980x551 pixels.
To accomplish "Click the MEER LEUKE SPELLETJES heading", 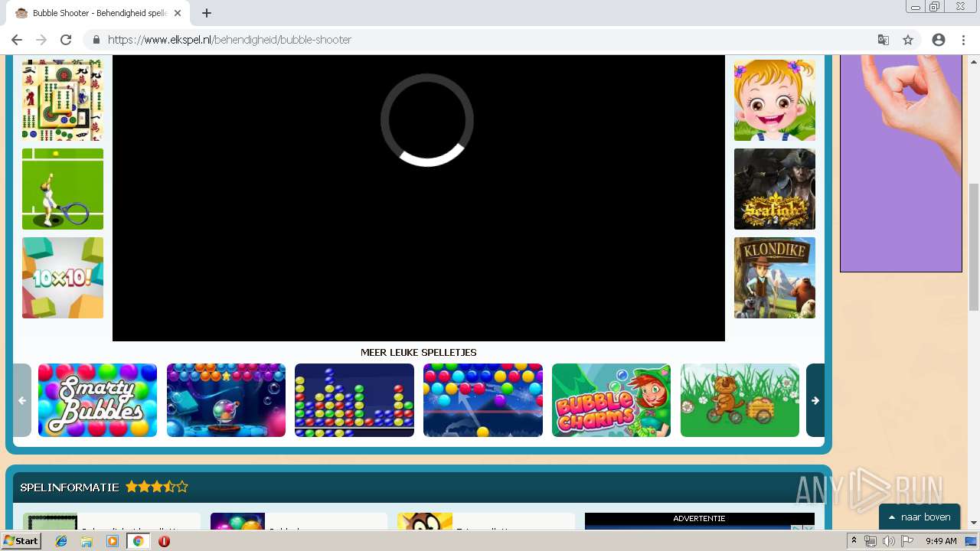I will [419, 353].
